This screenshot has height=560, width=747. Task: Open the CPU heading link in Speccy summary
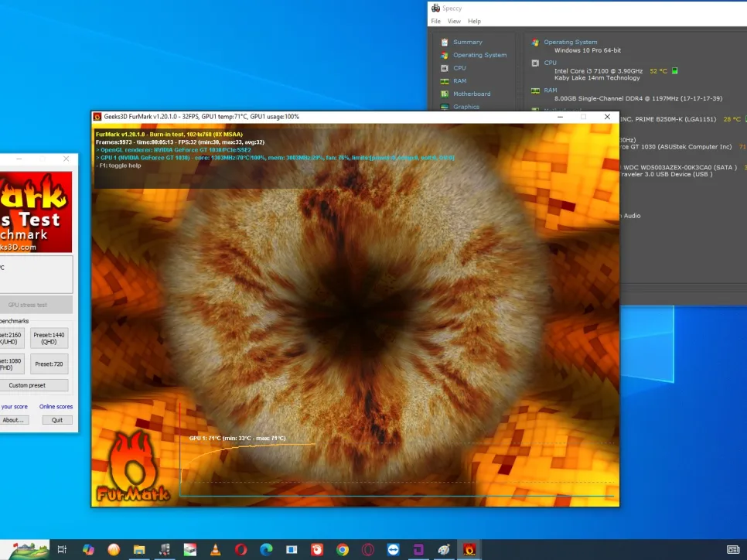[x=551, y=63]
